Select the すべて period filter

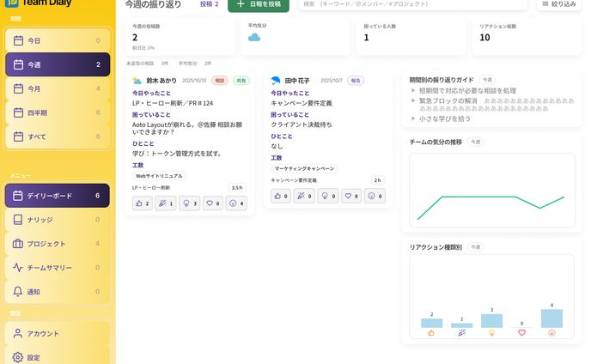[58, 136]
